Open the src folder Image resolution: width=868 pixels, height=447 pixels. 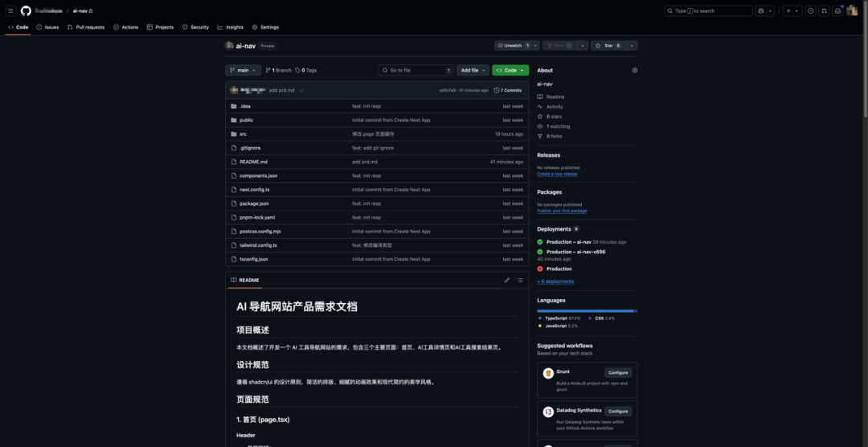point(243,134)
